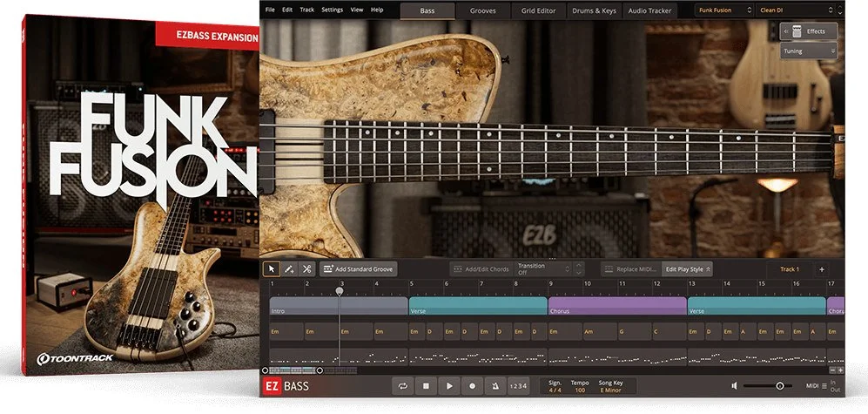The height and width of the screenshot is (414, 868).
Task: Select the first Verse song block
Action: tap(478, 306)
